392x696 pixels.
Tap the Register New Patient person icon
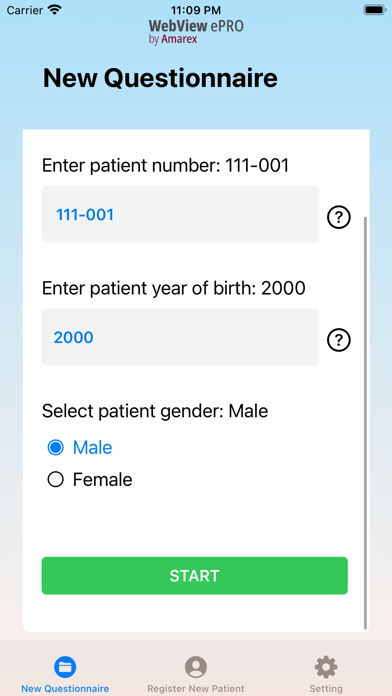click(196, 667)
